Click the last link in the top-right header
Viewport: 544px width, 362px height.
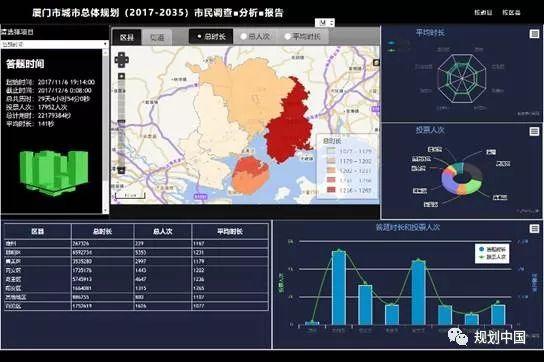[511, 12]
